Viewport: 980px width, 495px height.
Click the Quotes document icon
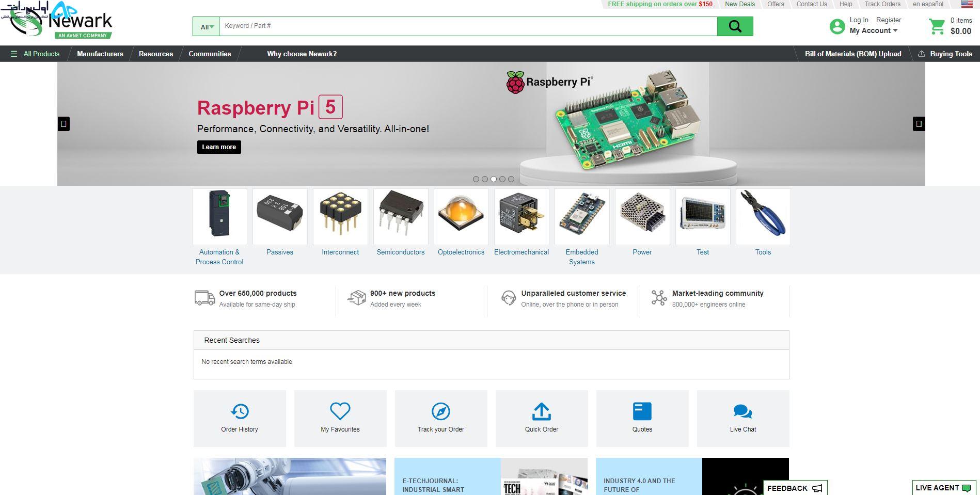[x=642, y=411]
